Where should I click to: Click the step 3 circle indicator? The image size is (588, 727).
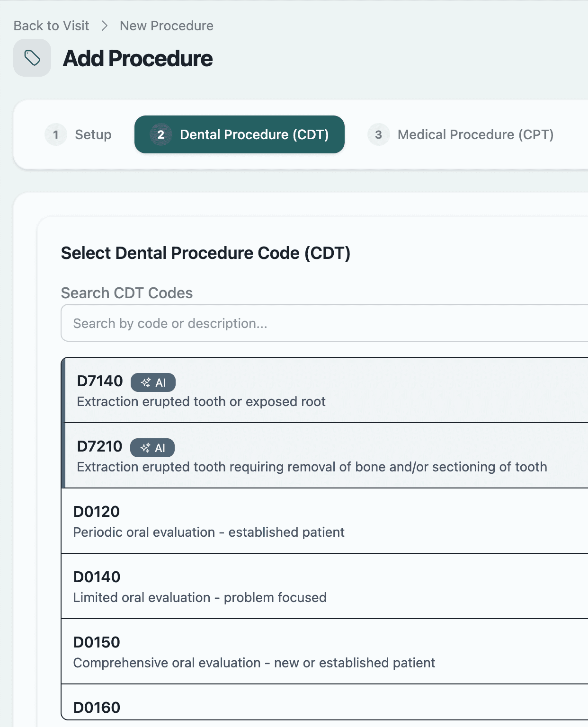coord(378,134)
